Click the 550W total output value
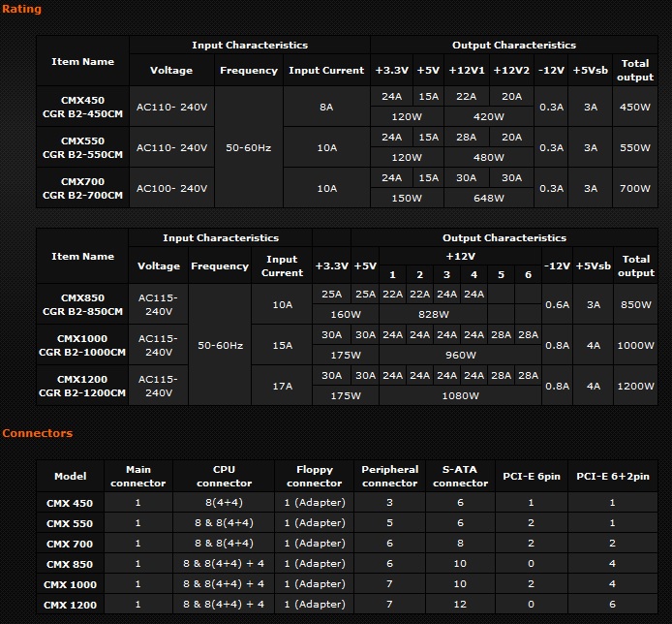The image size is (672, 624). [635, 147]
